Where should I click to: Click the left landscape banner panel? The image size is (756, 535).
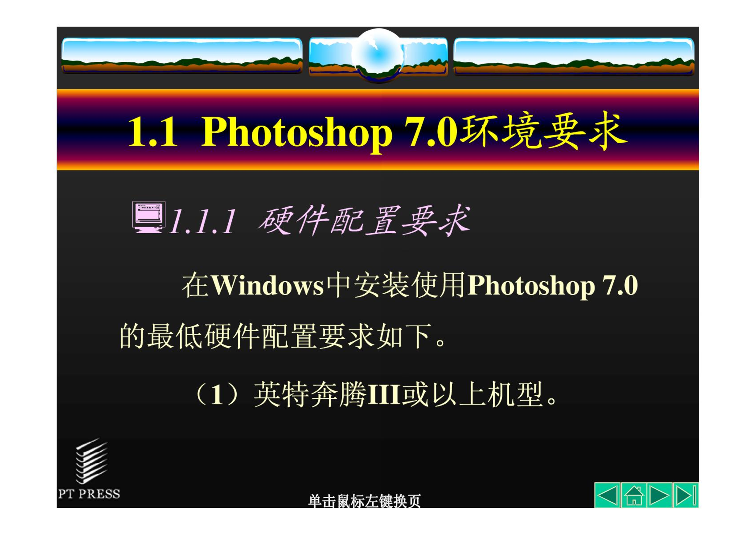(x=182, y=56)
